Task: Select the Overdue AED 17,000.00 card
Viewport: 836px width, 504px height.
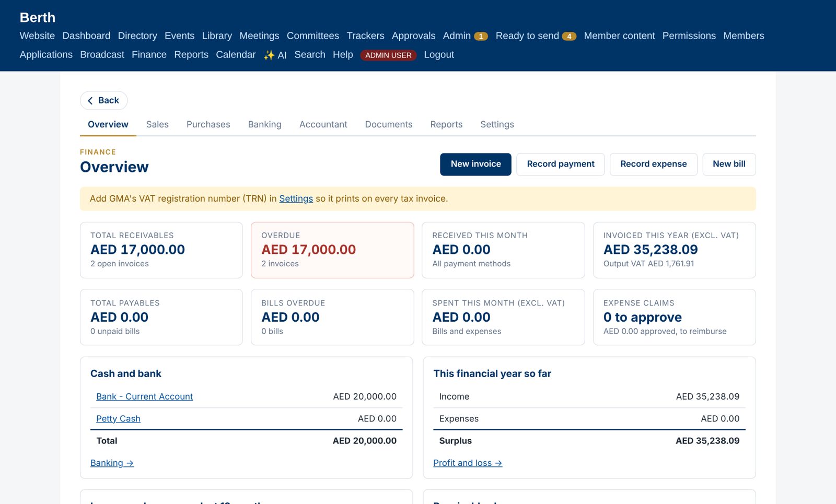Action: click(x=332, y=250)
